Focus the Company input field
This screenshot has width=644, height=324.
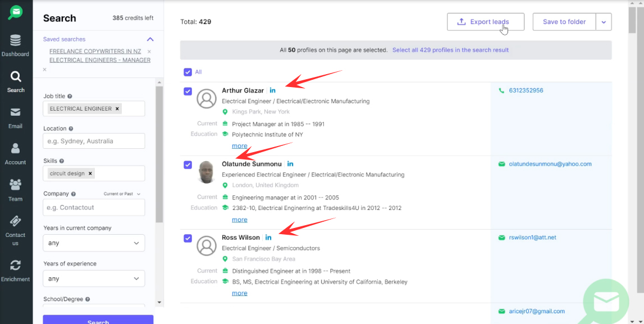tap(94, 207)
